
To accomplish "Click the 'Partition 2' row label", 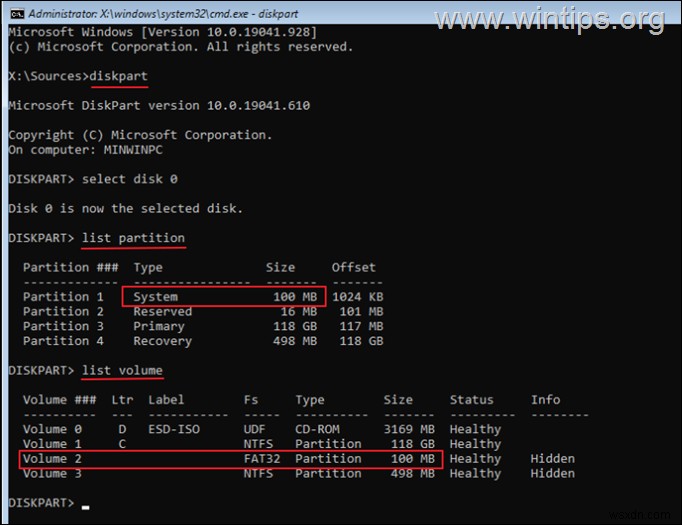I will (x=64, y=312).
